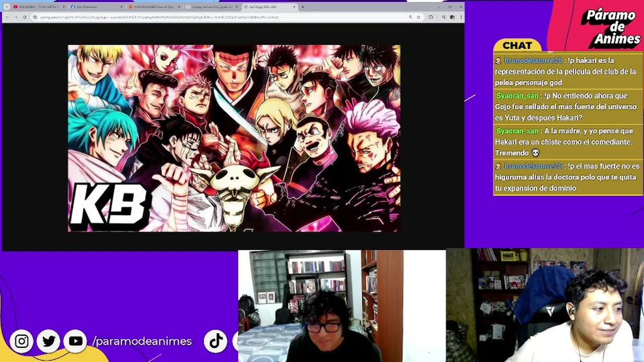The image size is (644, 362).
Task: Click brunodelatorre25 message about higuruma
Action: pos(567,177)
